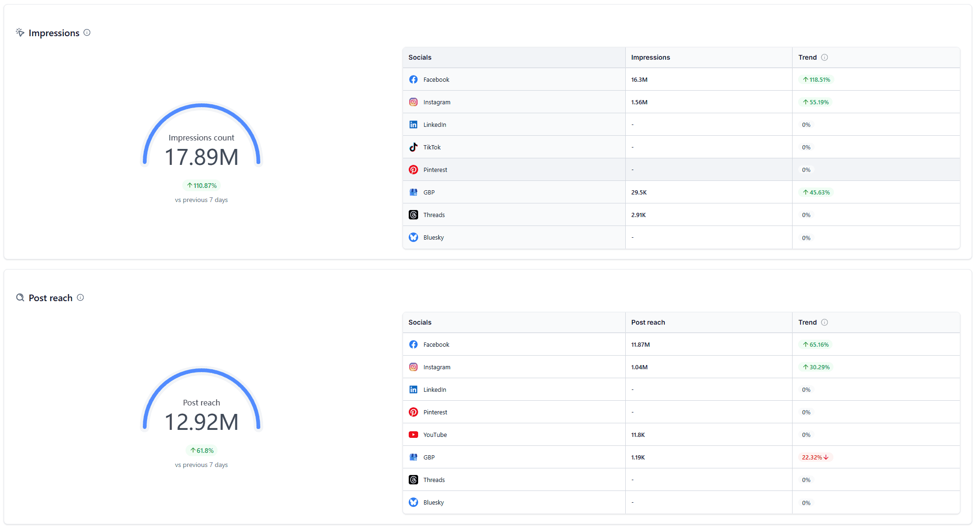Click the 16.3M Facebook impressions value
The width and height of the screenshot is (980, 529).
coord(639,80)
